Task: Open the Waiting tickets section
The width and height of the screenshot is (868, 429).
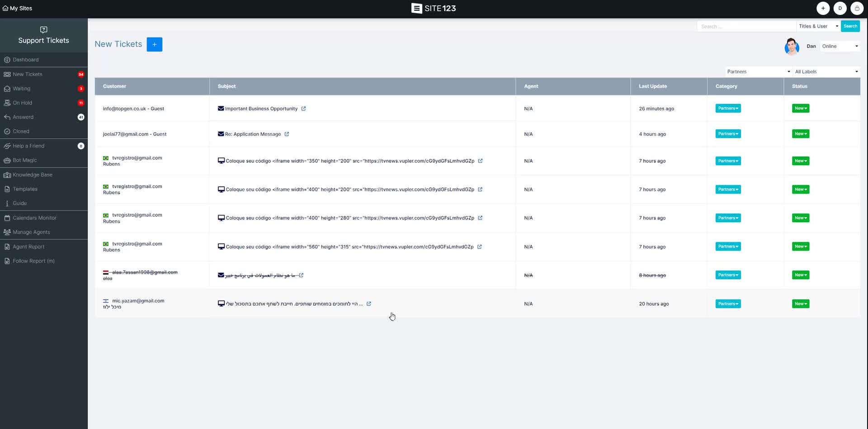Action: 22,89
